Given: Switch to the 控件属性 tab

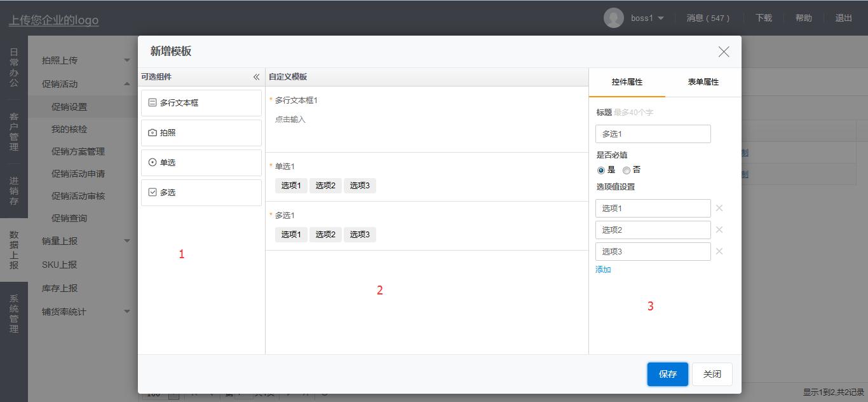Looking at the screenshot, I should (627, 82).
